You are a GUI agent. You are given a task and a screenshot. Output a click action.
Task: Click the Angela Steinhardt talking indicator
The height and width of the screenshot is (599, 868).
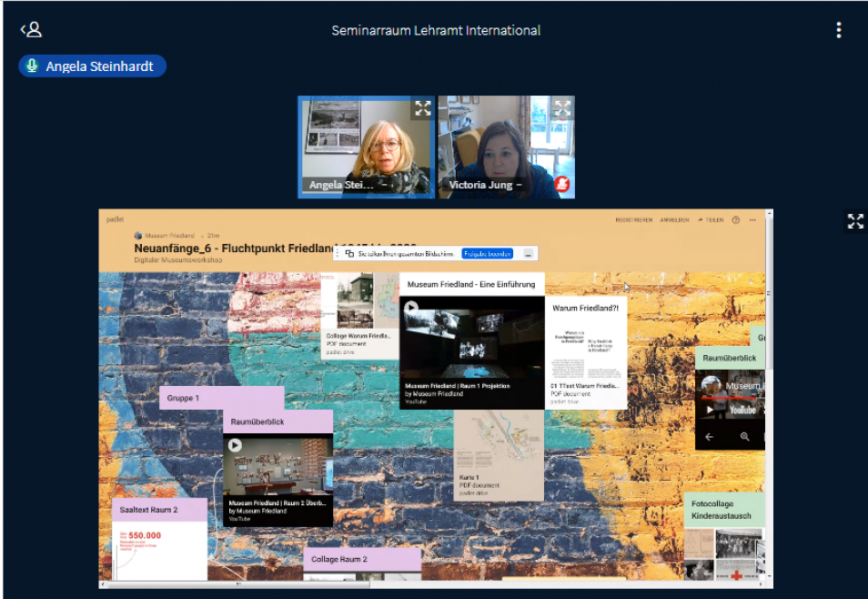(93, 66)
